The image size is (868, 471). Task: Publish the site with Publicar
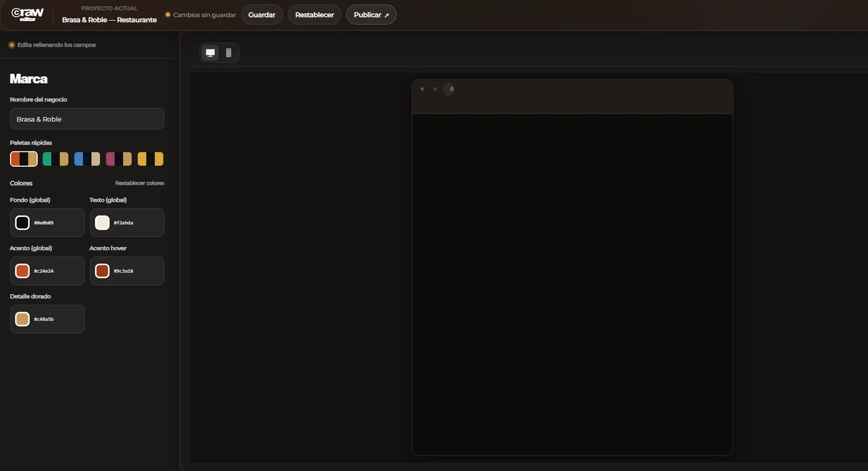[371, 15]
